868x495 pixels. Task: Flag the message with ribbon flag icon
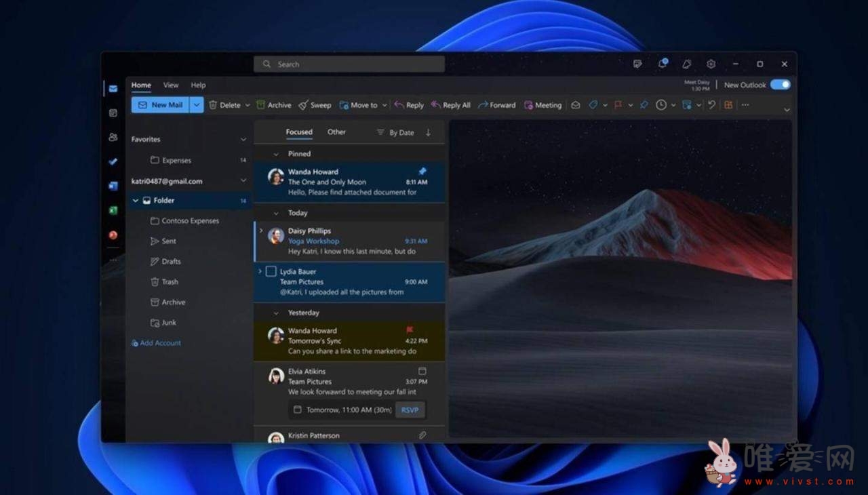pos(618,105)
